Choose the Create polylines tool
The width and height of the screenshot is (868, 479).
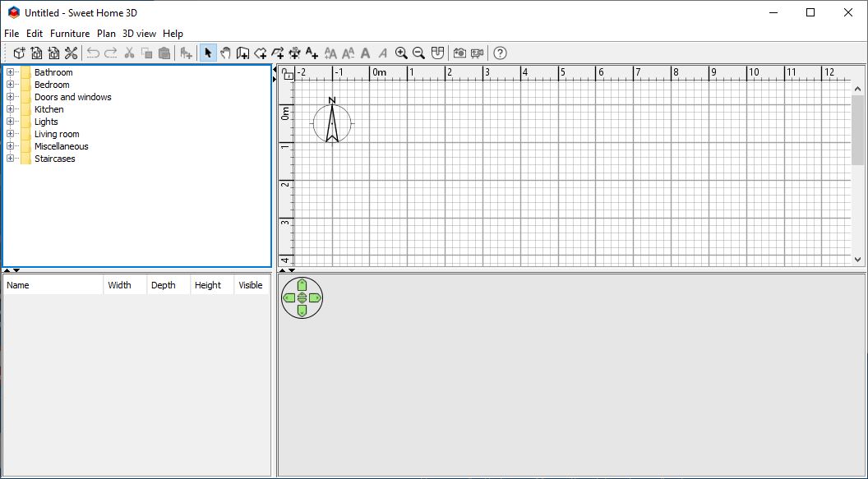click(x=277, y=53)
